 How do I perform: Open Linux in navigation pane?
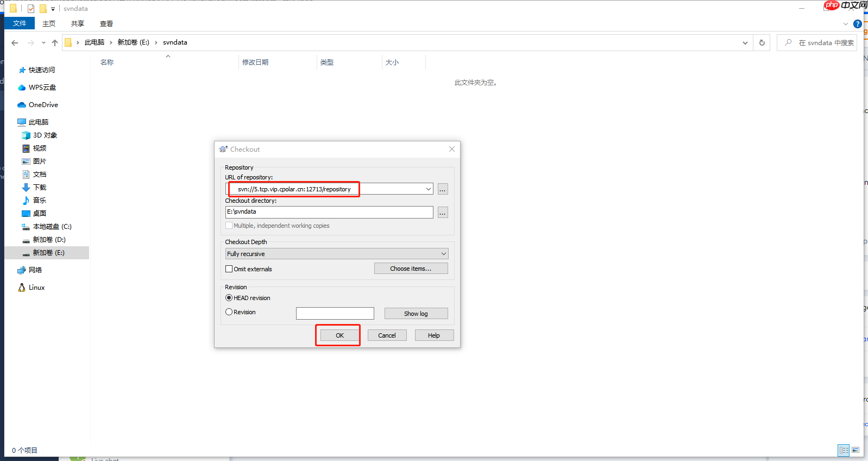tap(36, 288)
